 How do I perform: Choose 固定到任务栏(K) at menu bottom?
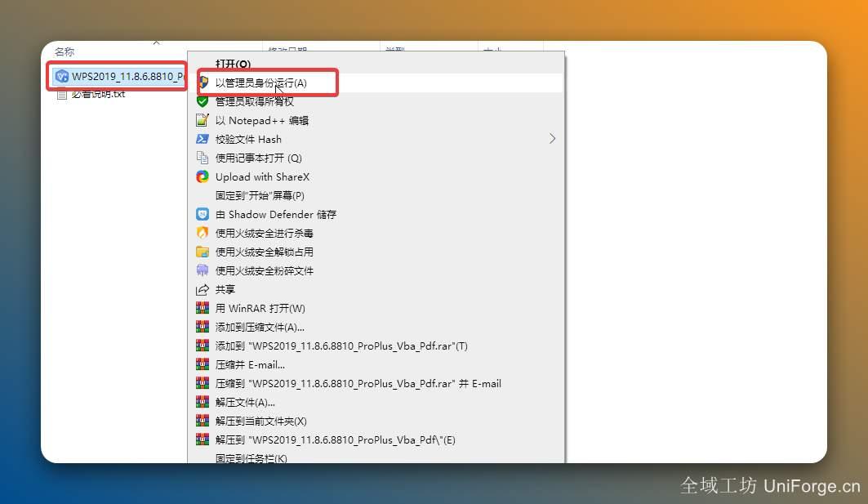pyautogui.click(x=251, y=458)
